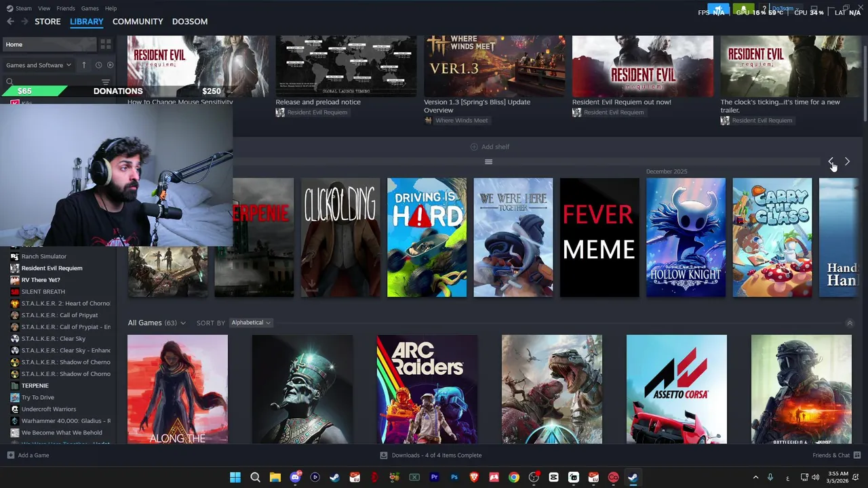
Task: Show next games in shelf
Action: (847, 161)
